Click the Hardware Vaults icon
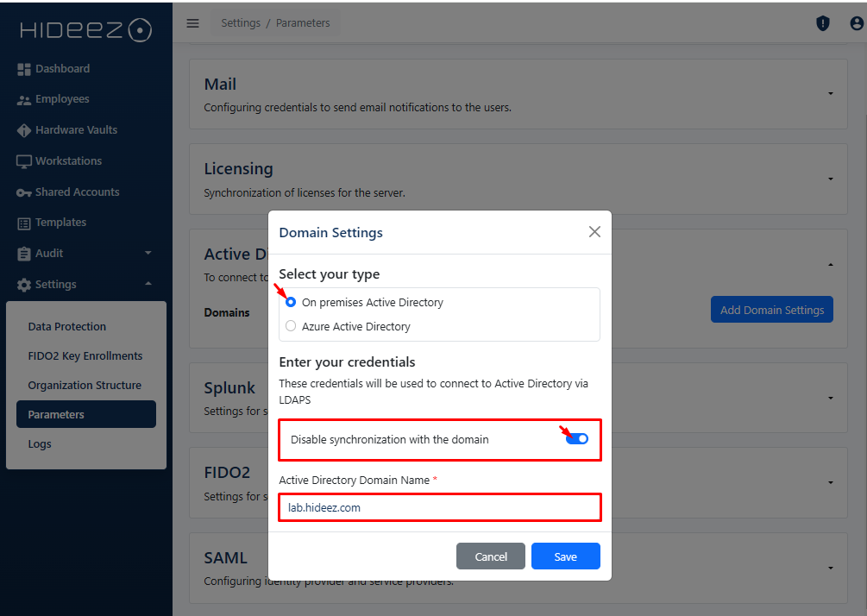This screenshot has height=616, width=867. pyautogui.click(x=24, y=130)
